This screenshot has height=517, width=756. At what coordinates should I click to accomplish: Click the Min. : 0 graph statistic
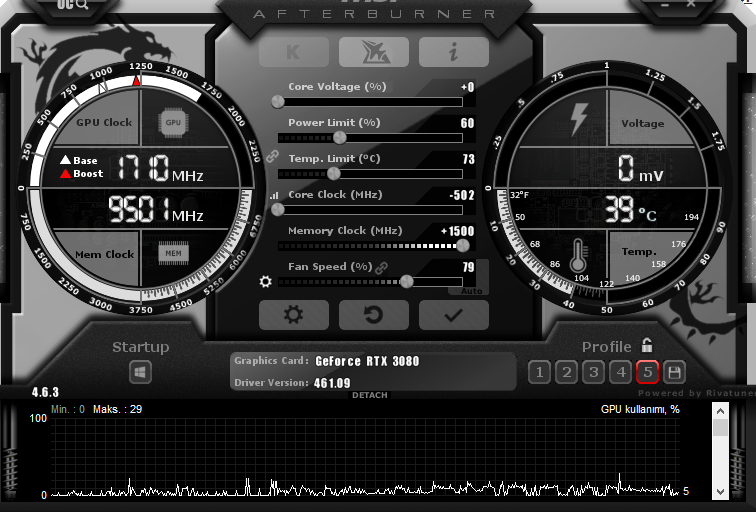coord(68,409)
